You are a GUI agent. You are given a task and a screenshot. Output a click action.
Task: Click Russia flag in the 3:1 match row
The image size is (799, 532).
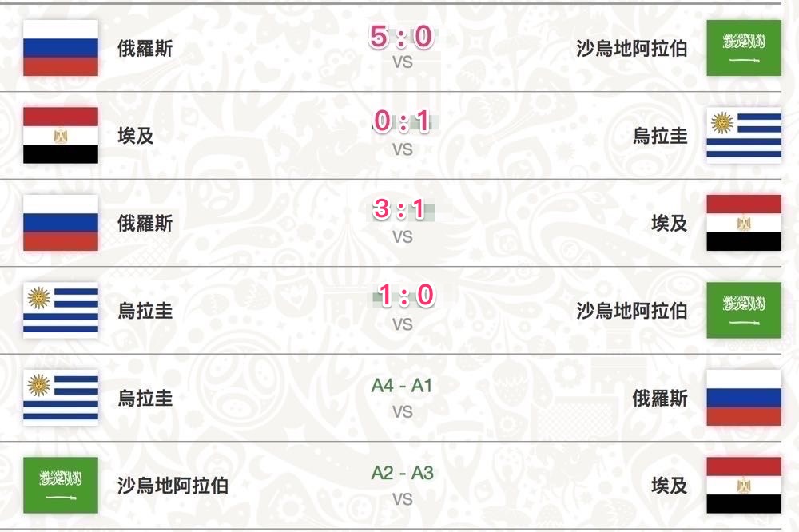[x=61, y=223]
